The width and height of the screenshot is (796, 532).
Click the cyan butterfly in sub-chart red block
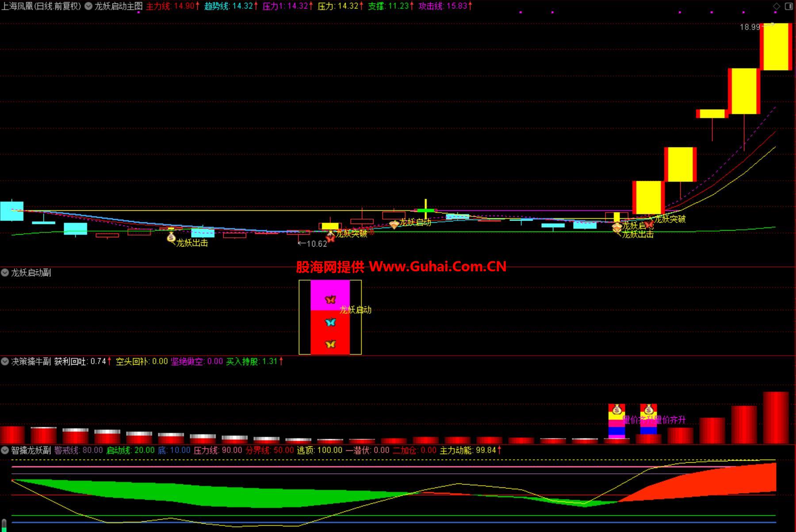330,323
